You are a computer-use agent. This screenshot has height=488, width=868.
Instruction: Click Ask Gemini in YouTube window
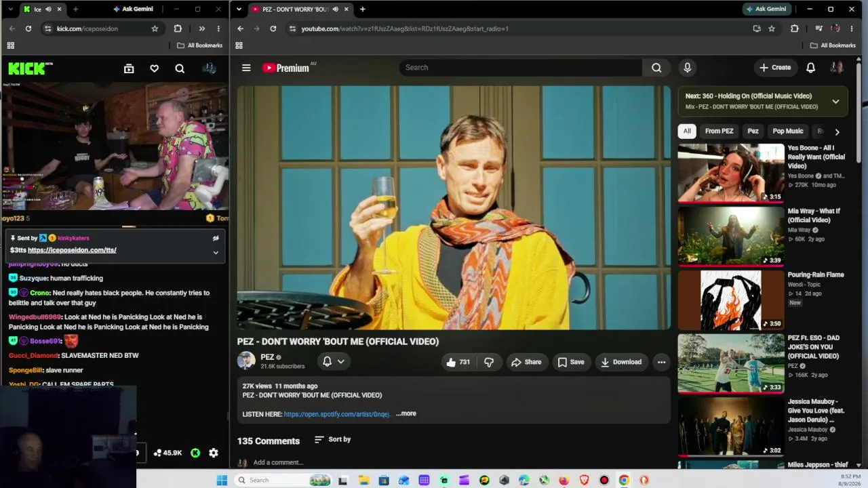[766, 9]
